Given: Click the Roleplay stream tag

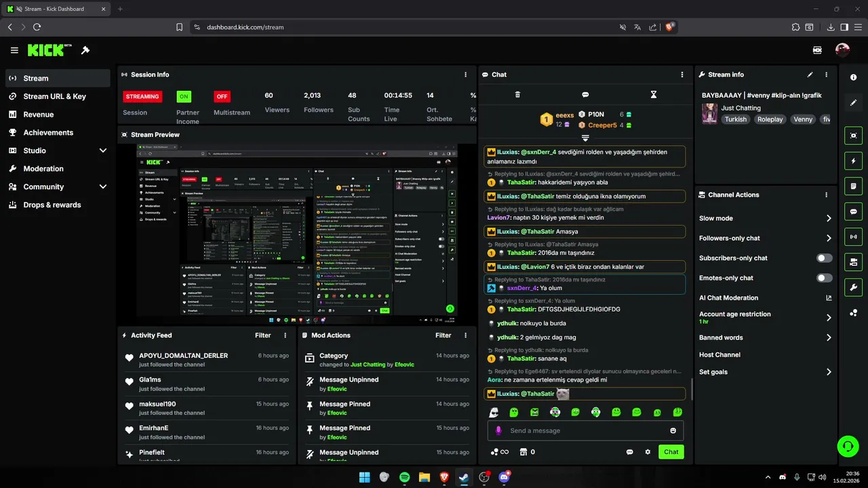Looking at the screenshot, I should click(x=770, y=119).
